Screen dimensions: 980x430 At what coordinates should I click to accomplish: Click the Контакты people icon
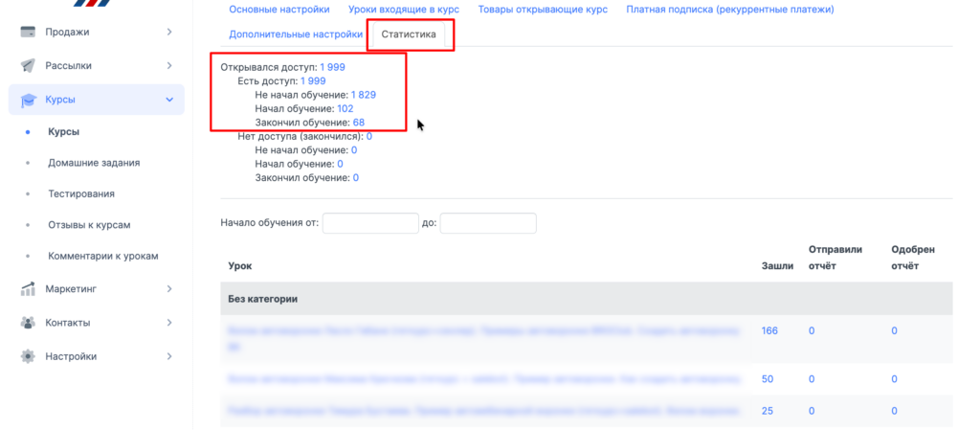coord(29,323)
